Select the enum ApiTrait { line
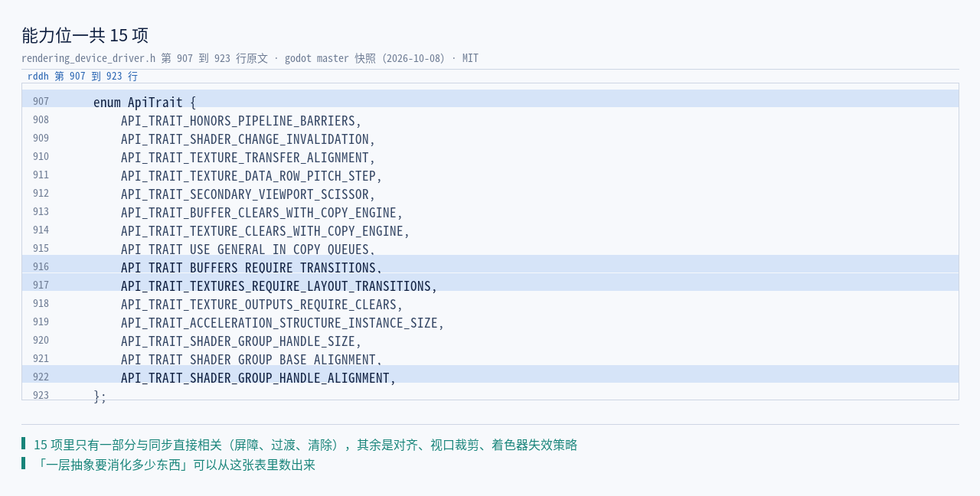Viewport: 980px width, 496px height. [490, 99]
